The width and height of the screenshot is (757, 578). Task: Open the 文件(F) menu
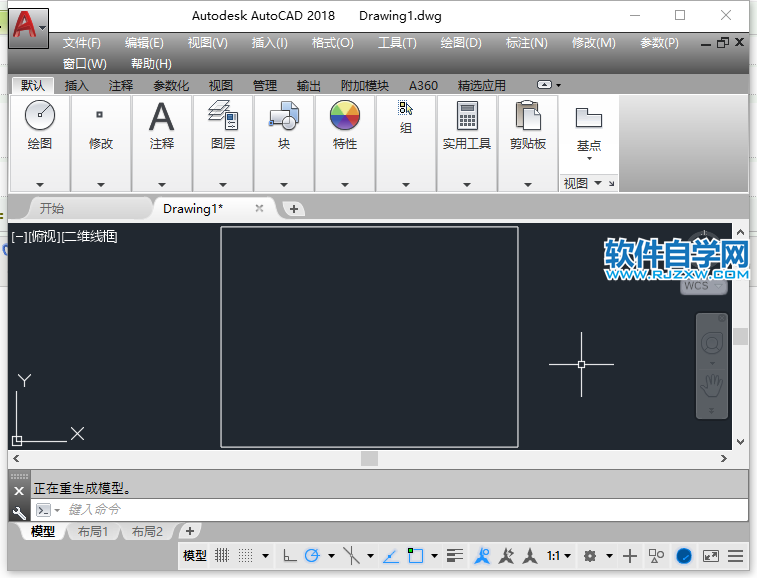82,43
